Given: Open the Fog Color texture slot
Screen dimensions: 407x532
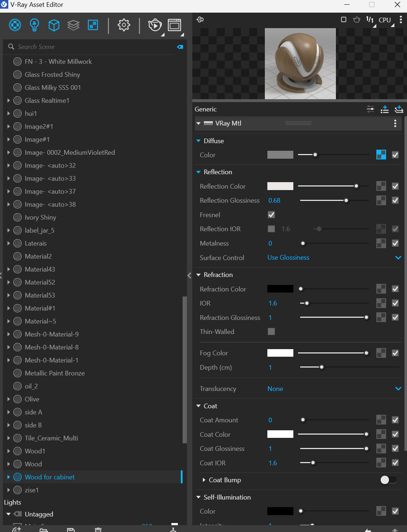Looking at the screenshot, I should 381,353.
